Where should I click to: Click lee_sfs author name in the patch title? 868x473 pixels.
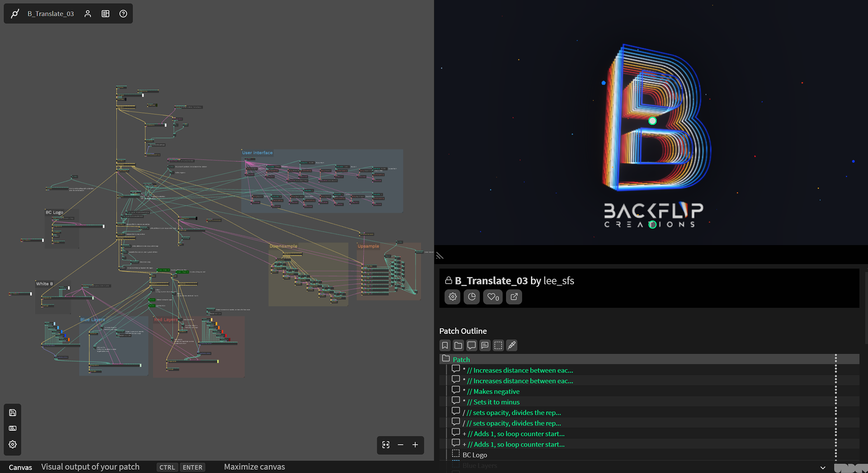pos(559,281)
